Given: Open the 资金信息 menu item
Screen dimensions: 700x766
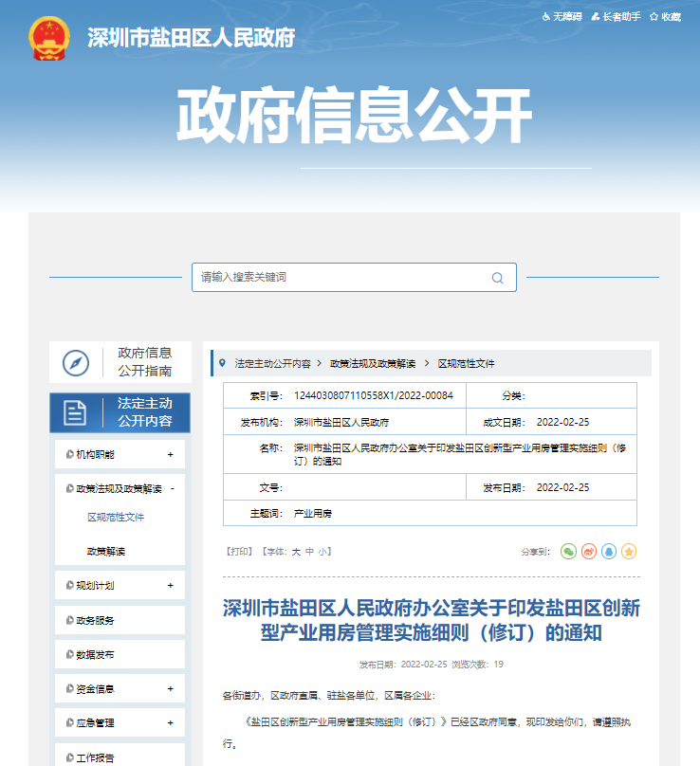Looking at the screenshot, I should tap(95, 689).
